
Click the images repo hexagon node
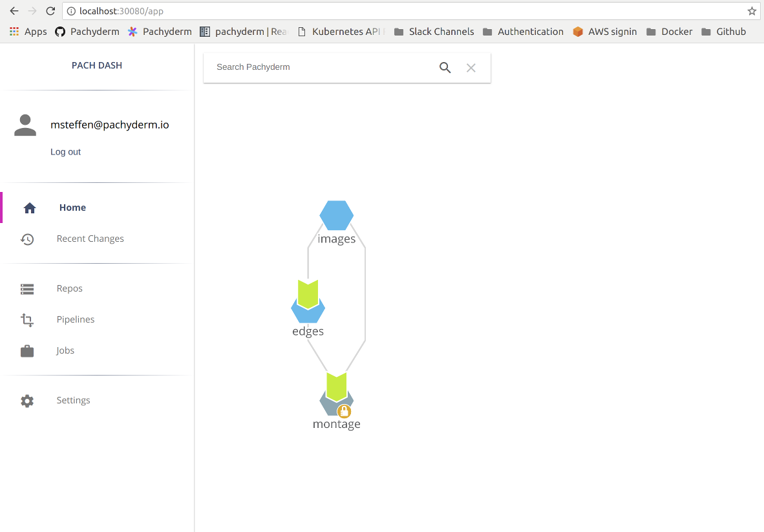(x=336, y=215)
